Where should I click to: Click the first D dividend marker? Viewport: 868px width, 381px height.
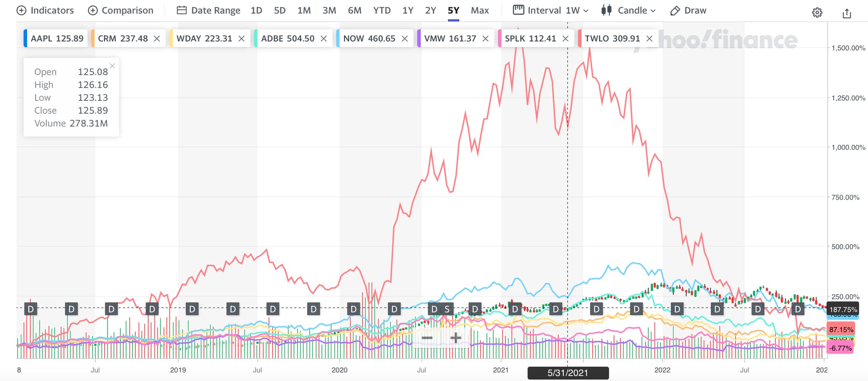(30, 309)
